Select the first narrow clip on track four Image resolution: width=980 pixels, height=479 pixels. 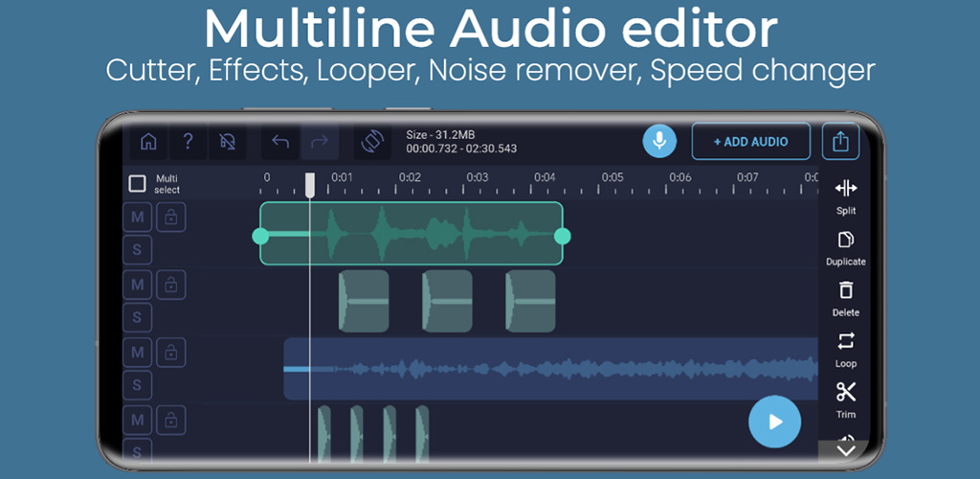click(x=324, y=434)
